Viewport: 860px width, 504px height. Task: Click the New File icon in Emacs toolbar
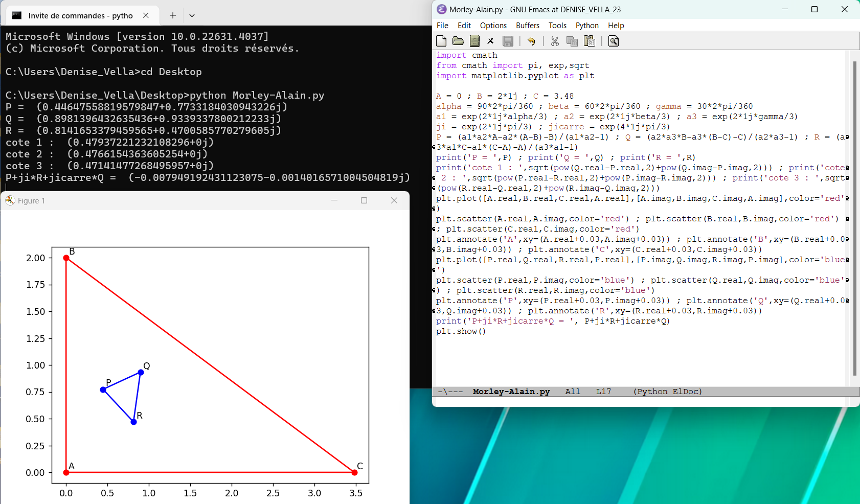tap(441, 41)
